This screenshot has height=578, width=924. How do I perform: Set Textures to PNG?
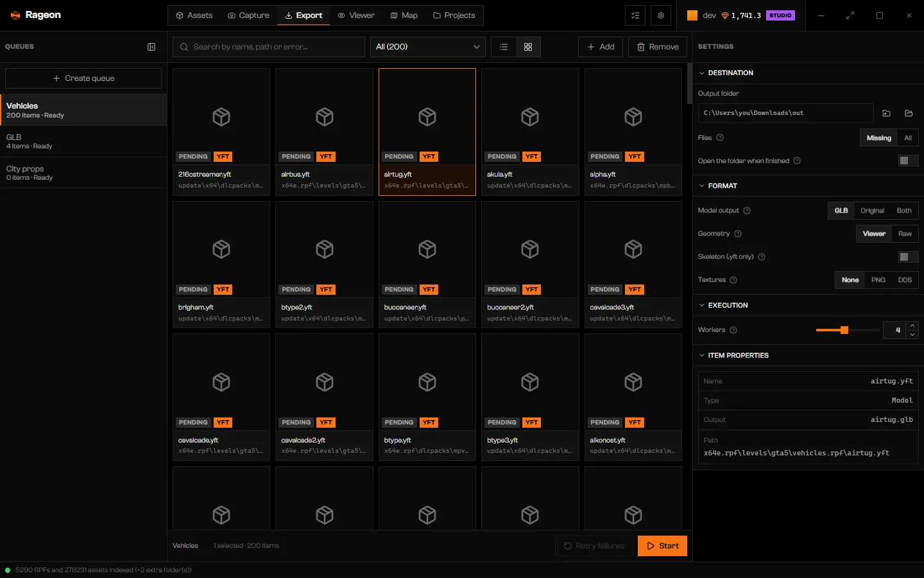tap(878, 280)
